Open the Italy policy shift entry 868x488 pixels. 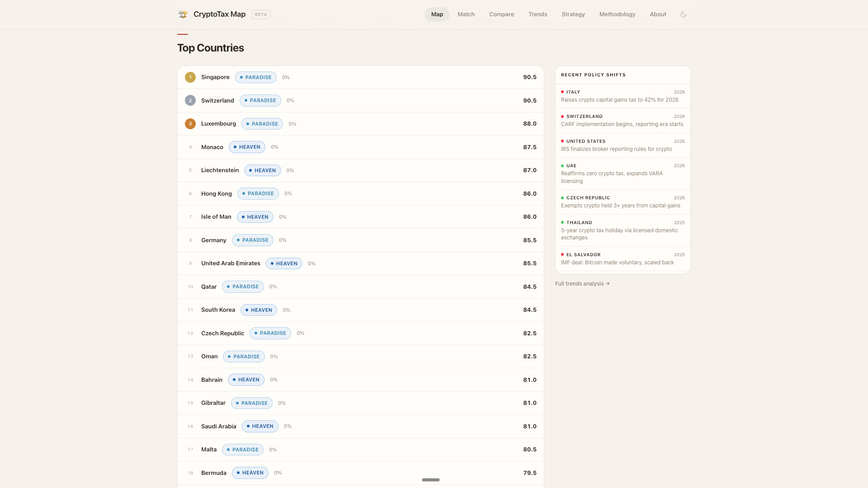click(x=623, y=96)
